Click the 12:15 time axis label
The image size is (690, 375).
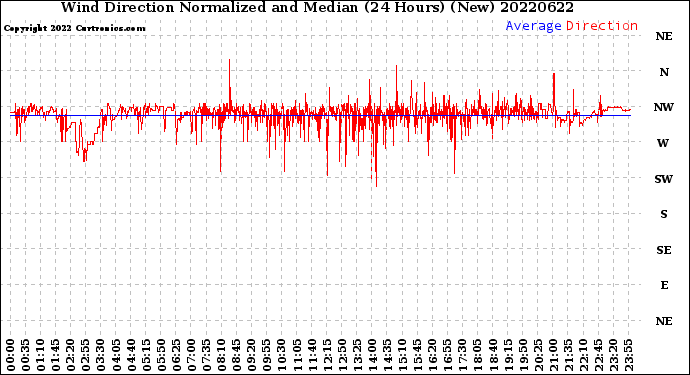pyautogui.click(x=327, y=355)
